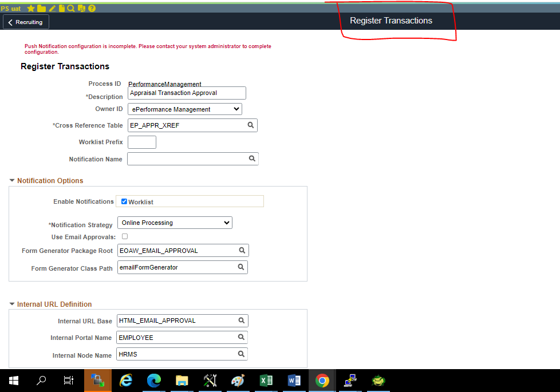Click the Worklist Prefix input field
This screenshot has width=560, height=392.
(142, 142)
